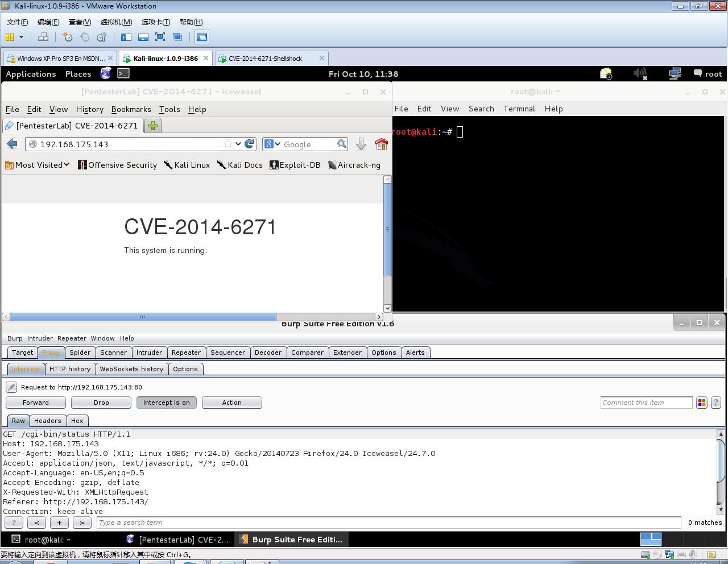The image size is (728, 564).
Task: Click the volume icon in Kali panel
Action: (x=640, y=74)
